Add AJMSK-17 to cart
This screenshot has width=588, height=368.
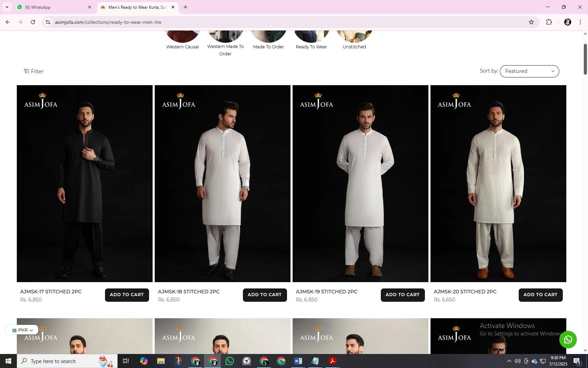[x=127, y=295]
